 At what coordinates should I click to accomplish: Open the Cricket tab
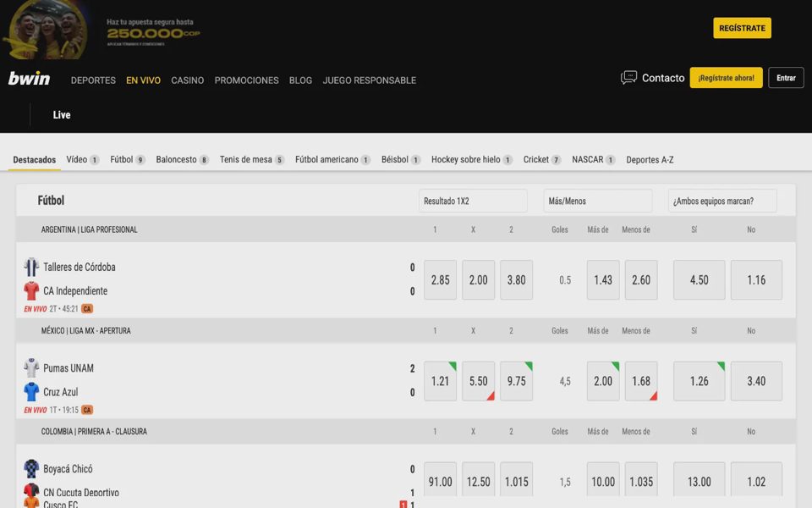(x=541, y=160)
